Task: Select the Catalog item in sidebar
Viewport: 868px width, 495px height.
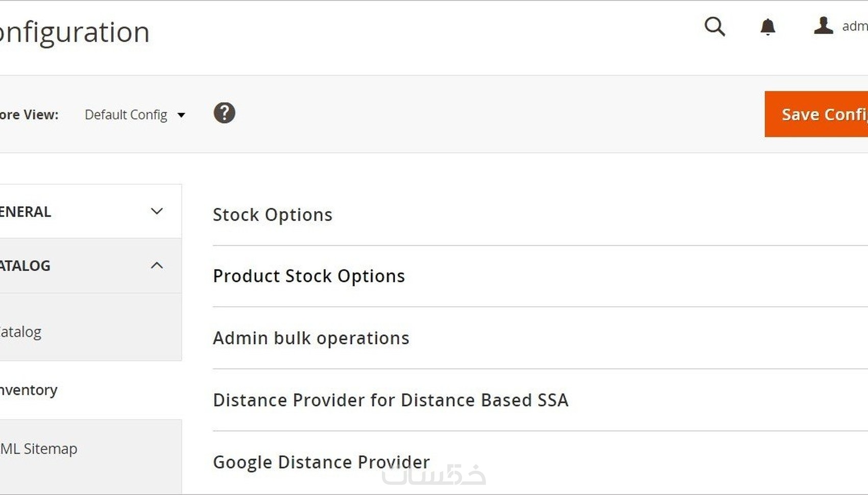Action: (x=21, y=332)
